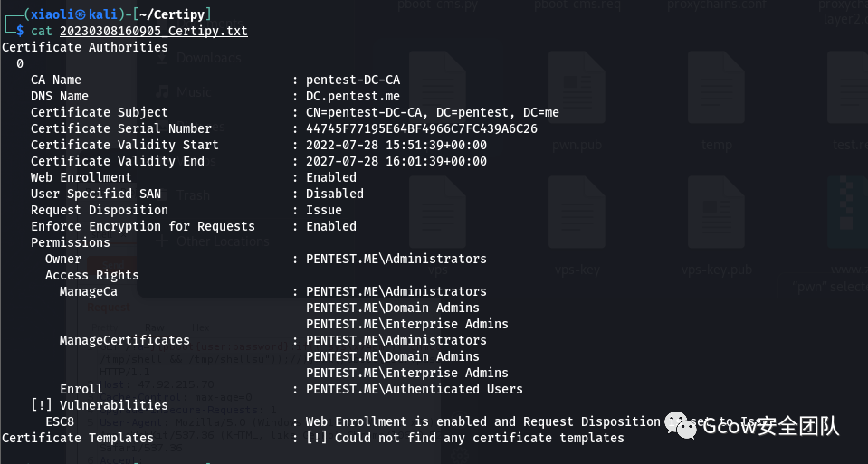Click the Certificate Serial Number value
Screen dimensions: 868x464
tap(421, 128)
